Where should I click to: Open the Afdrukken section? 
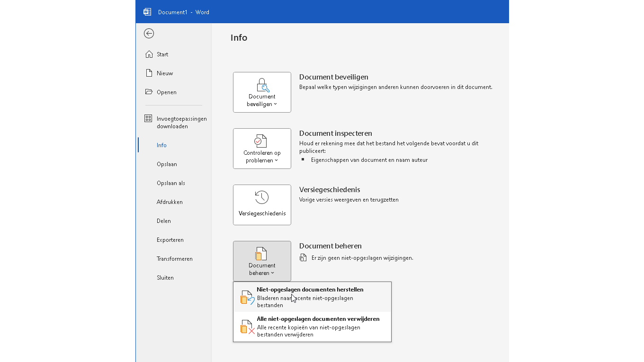[170, 202]
